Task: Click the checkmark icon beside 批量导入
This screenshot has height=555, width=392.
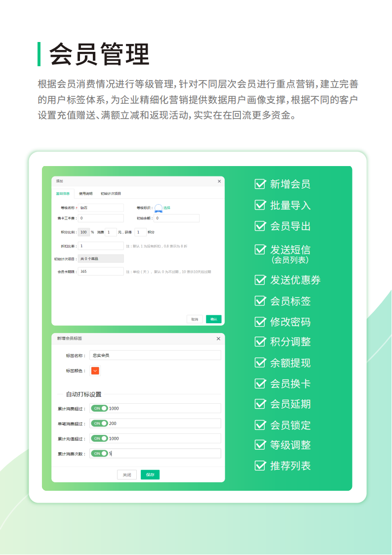Action: [x=260, y=205]
